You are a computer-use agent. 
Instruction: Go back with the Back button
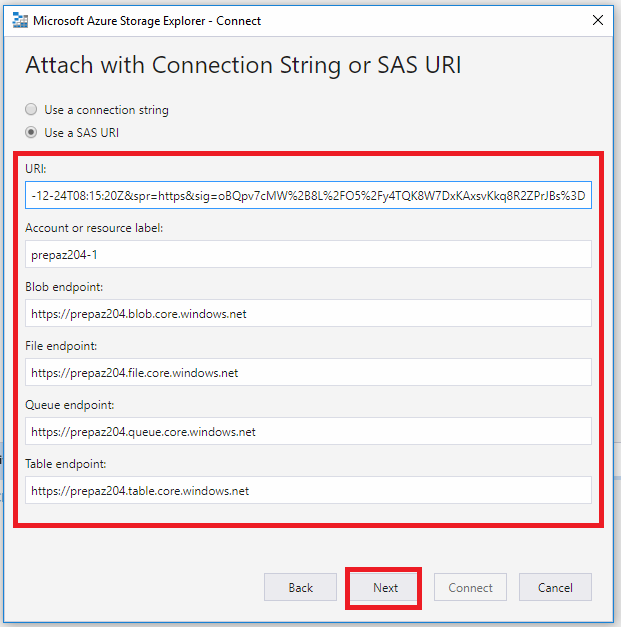[301, 587]
